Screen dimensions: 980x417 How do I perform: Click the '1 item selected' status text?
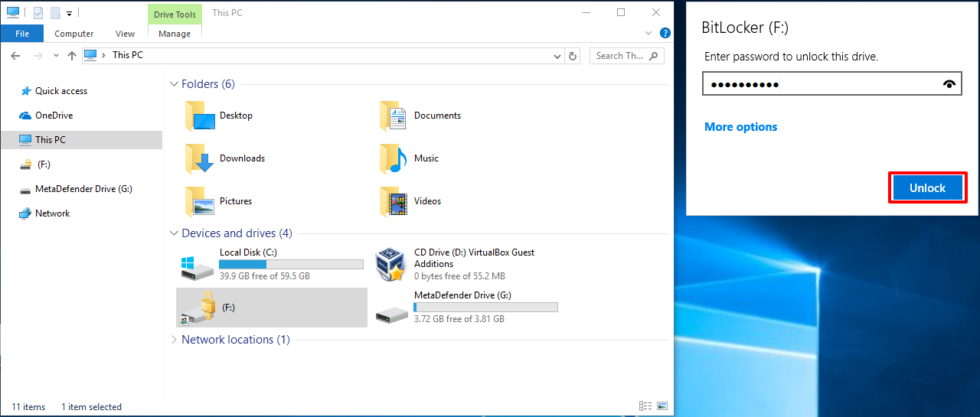point(91,407)
